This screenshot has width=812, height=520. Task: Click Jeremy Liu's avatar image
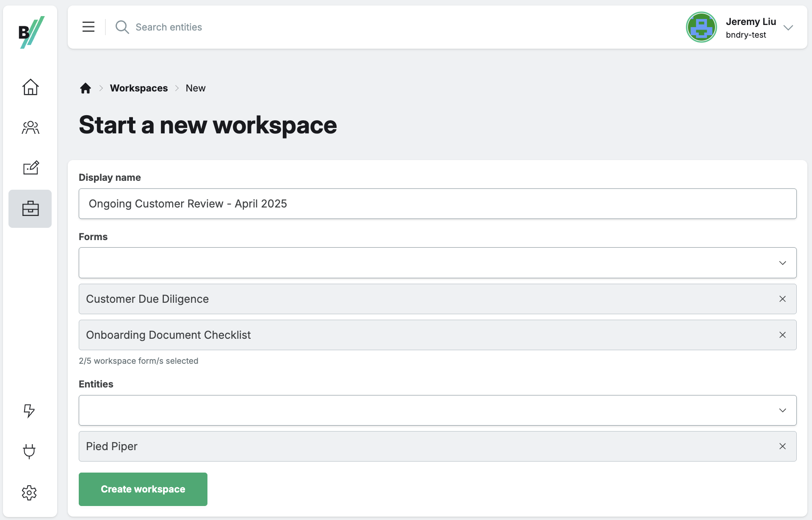pyautogui.click(x=701, y=27)
